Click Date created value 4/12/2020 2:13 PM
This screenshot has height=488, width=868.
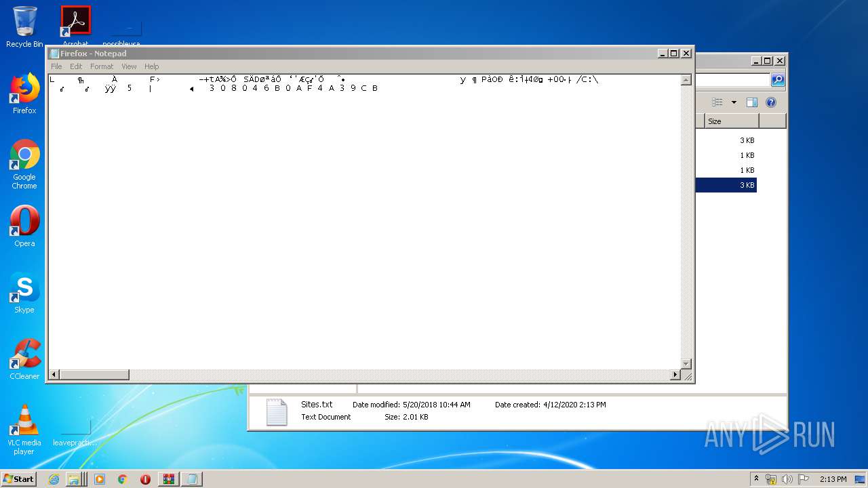click(574, 405)
